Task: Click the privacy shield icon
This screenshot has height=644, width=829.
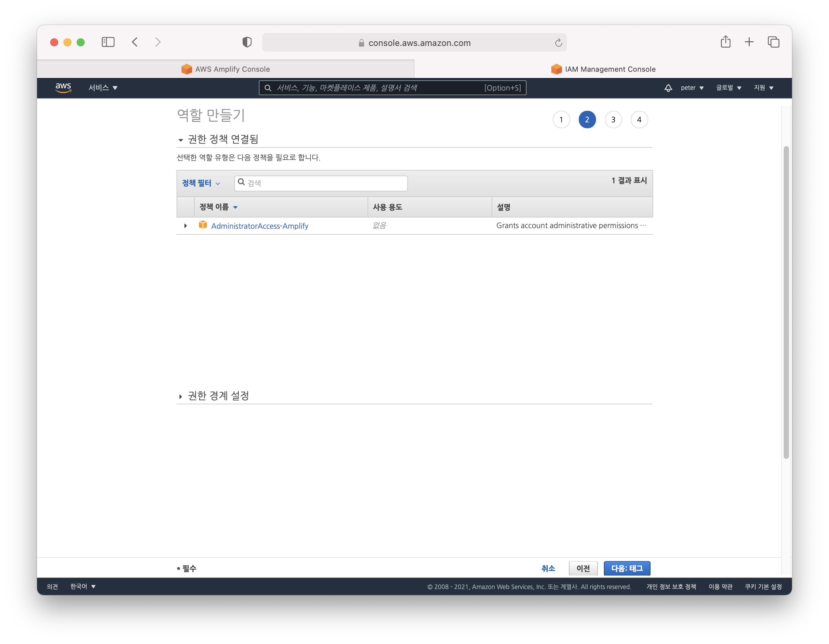Action: coord(247,42)
